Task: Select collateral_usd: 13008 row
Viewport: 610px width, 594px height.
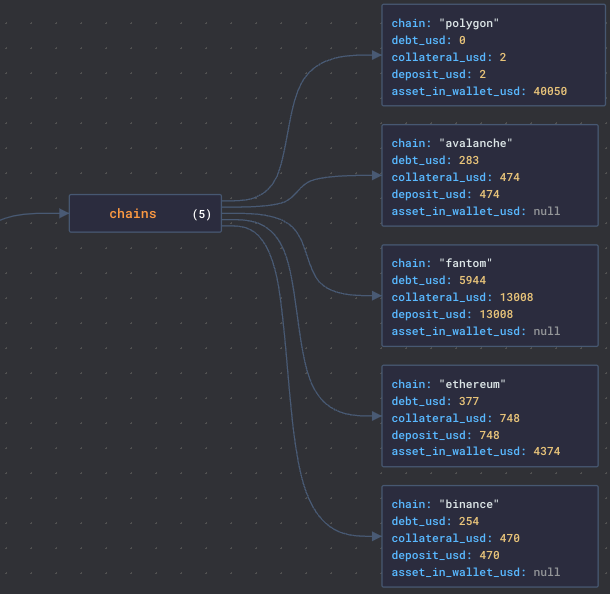Action: pyautogui.click(x=462, y=297)
